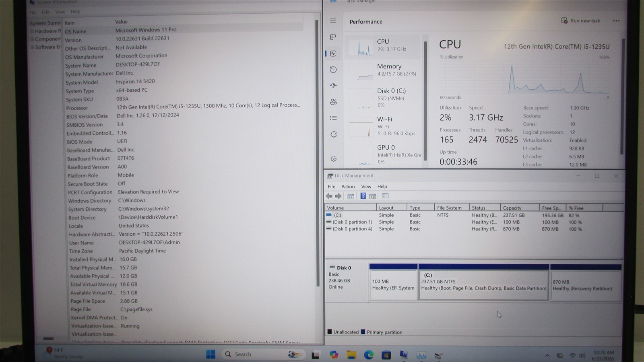Open Task Manager more options ellipsis
Image resolution: width=644 pixels, height=362 pixels.
coord(616,21)
